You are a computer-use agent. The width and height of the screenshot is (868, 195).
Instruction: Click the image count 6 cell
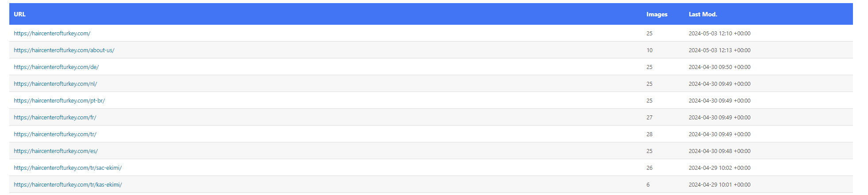coord(648,185)
